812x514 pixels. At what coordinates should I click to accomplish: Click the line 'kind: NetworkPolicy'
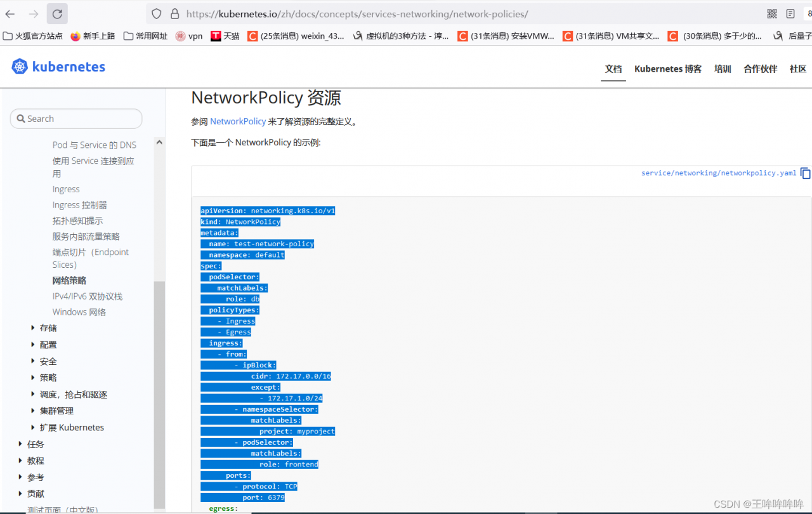240,222
